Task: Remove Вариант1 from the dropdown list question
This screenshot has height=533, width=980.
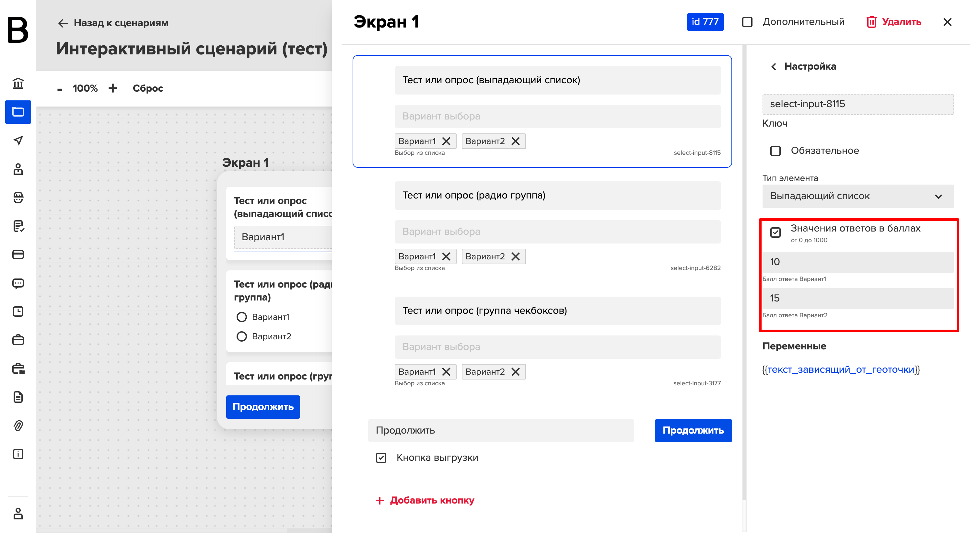Action: 446,141
